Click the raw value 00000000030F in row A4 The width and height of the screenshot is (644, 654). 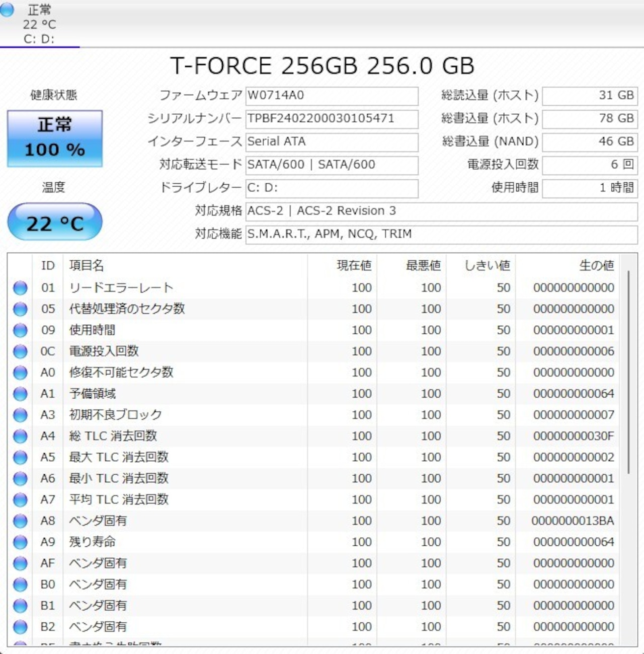pos(574,436)
